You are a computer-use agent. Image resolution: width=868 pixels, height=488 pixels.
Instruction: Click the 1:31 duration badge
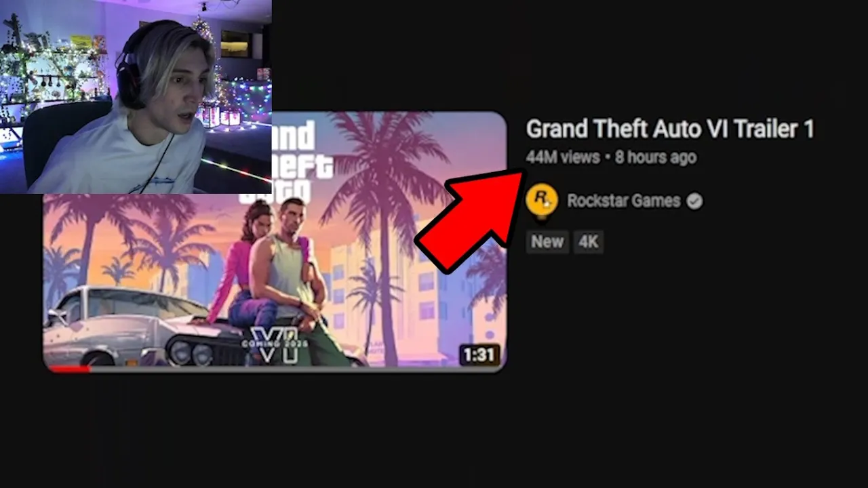pos(479,354)
